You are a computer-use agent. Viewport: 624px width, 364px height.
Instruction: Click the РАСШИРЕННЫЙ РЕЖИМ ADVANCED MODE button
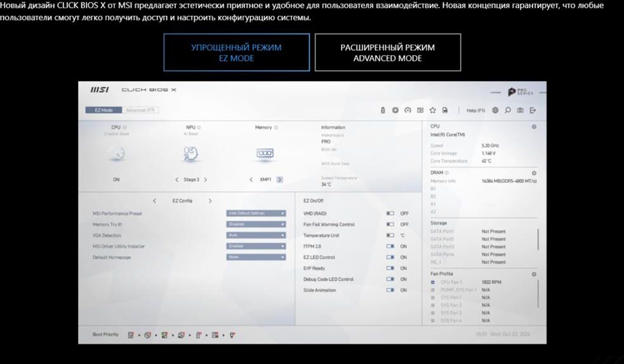[387, 53]
